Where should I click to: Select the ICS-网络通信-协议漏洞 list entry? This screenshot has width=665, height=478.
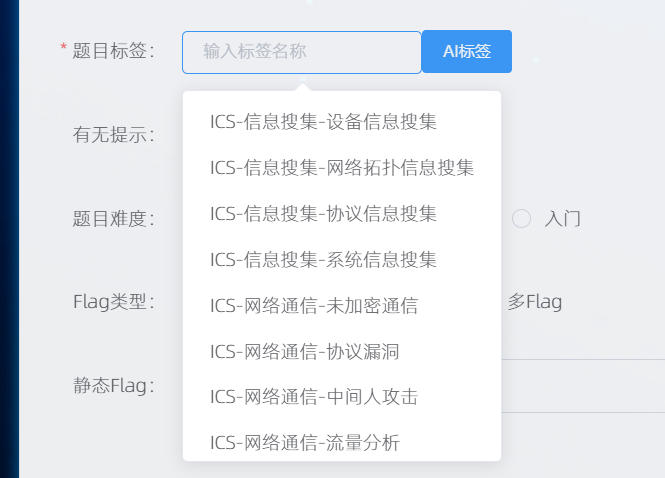(305, 352)
